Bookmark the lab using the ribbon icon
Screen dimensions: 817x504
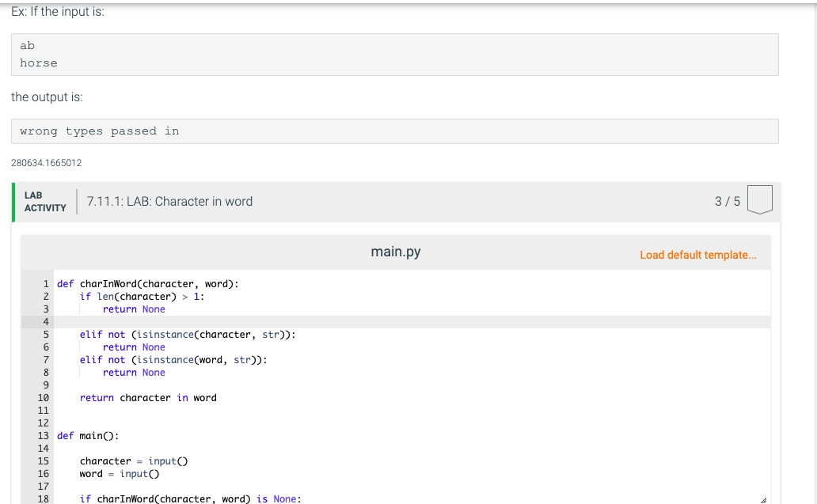[x=759, y=199]
